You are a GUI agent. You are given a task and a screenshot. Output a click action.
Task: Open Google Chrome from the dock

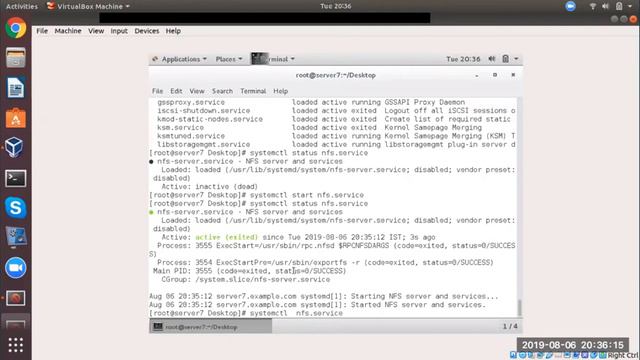[x=16, y=28]
